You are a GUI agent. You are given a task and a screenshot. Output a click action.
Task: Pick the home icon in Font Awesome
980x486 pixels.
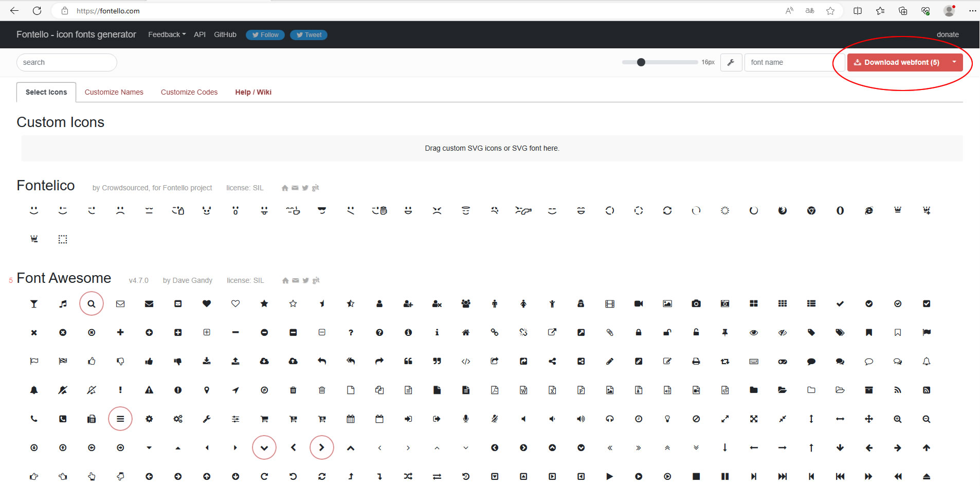(x=466, y=333)
